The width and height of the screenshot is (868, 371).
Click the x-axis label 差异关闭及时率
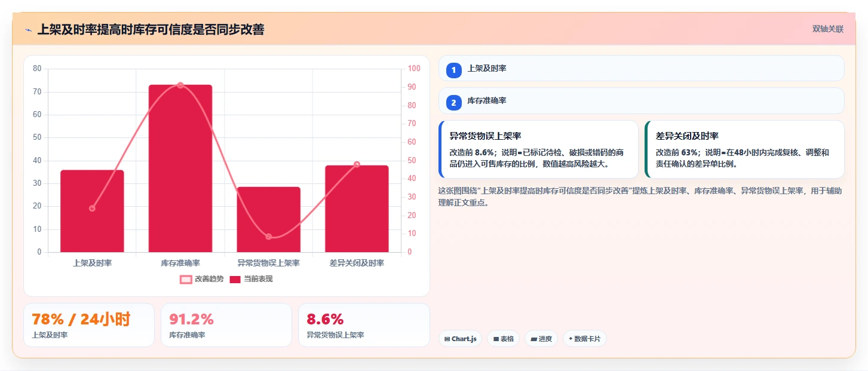[x=357, y=263]
